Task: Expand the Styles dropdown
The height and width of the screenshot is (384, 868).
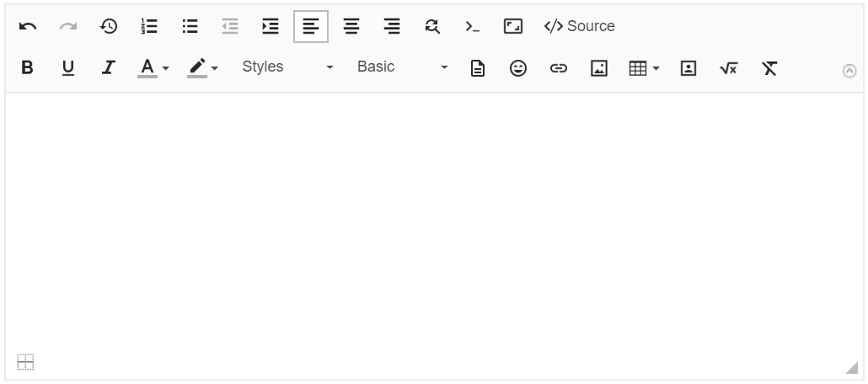Action: click(x=287, y=67)
